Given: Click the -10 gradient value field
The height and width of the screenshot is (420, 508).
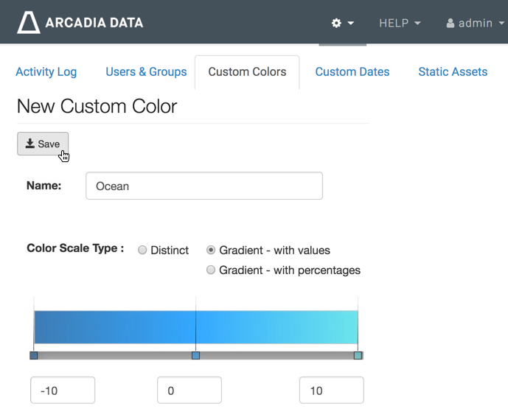Looking at the screenshot, I should (63, 391).
